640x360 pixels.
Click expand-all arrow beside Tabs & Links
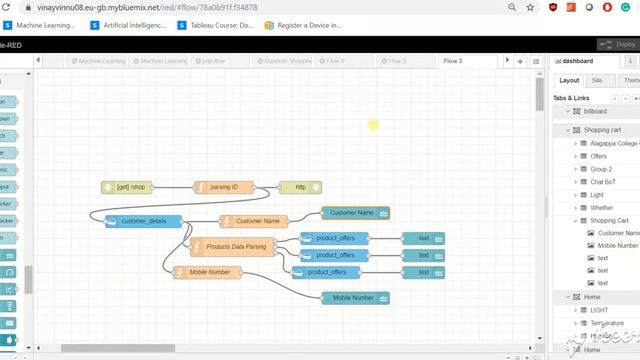(625, 99)
